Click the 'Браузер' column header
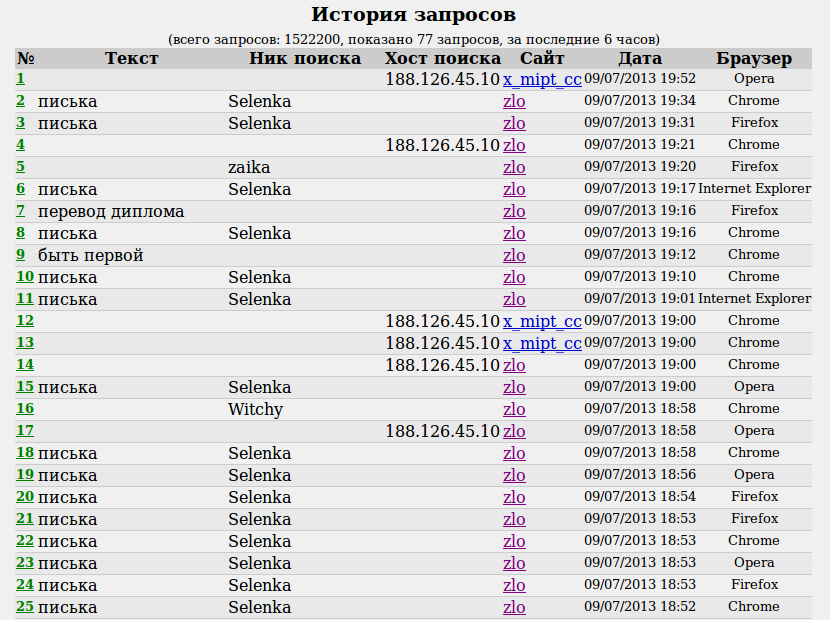The height and width of the screenshot is (620, 830). [x=754, y=58]
